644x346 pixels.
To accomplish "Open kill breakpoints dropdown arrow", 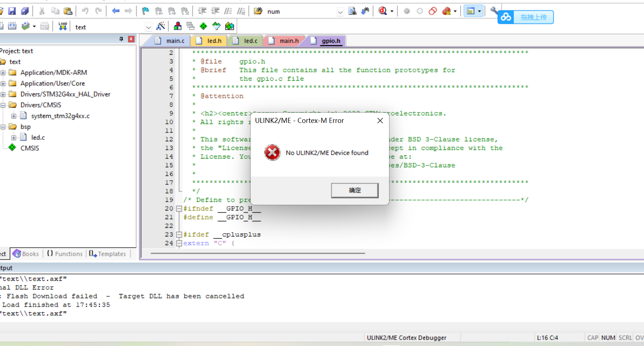I will pos(455,12).
